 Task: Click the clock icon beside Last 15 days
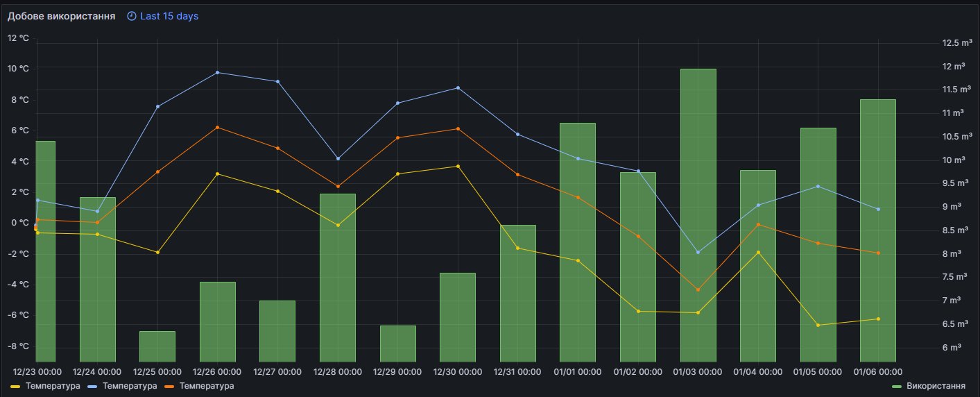point(132,16)
